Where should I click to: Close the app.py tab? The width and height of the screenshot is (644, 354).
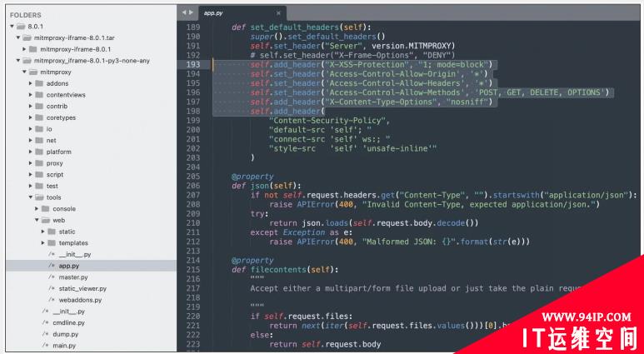(x=278, y=13)
